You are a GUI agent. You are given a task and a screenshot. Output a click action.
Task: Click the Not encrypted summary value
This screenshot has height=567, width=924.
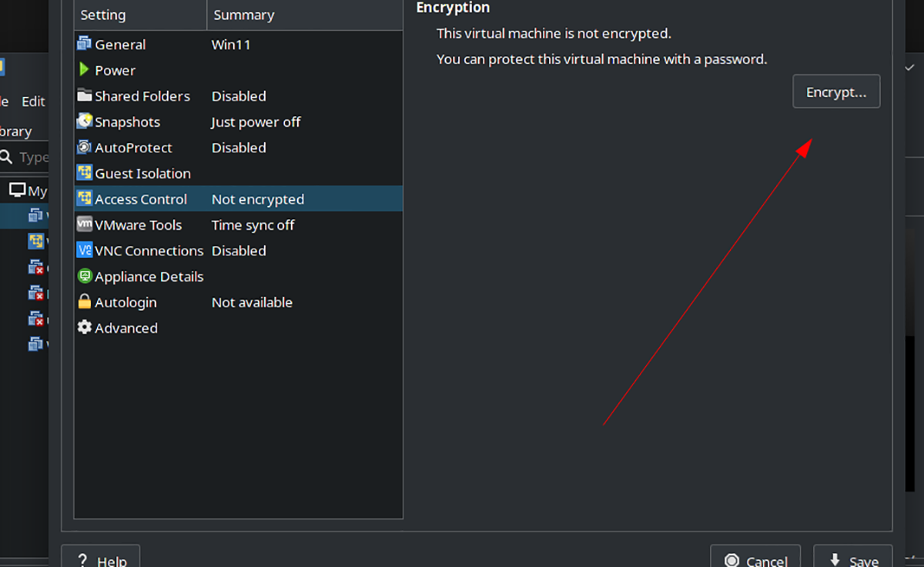(x=258, y=199)
